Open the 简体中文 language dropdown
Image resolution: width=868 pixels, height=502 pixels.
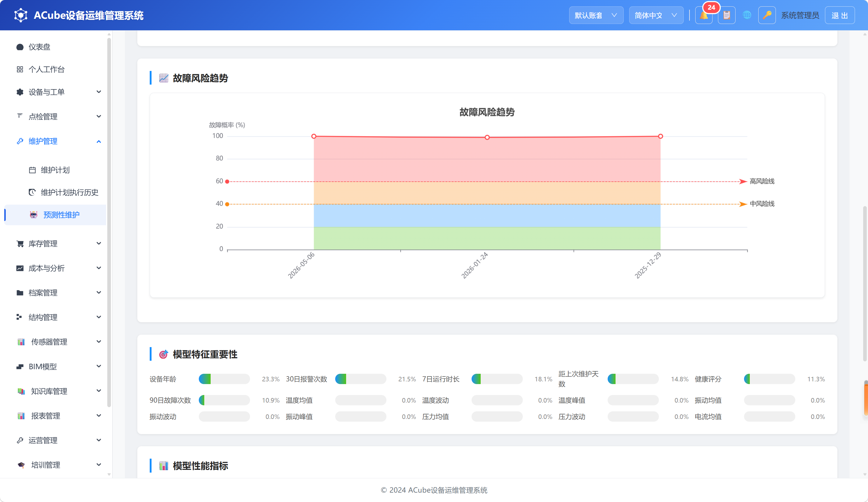[x=656, y=15]
